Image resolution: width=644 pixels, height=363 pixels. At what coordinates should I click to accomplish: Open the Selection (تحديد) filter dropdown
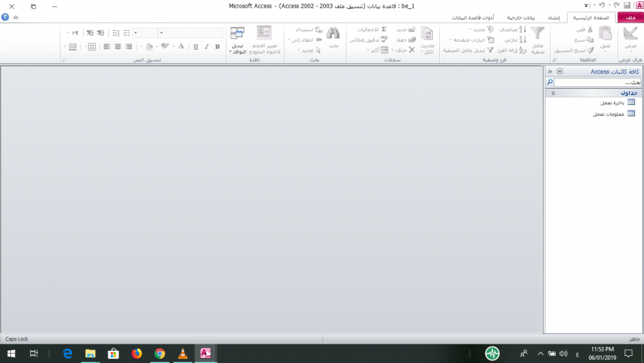(482, 30)
